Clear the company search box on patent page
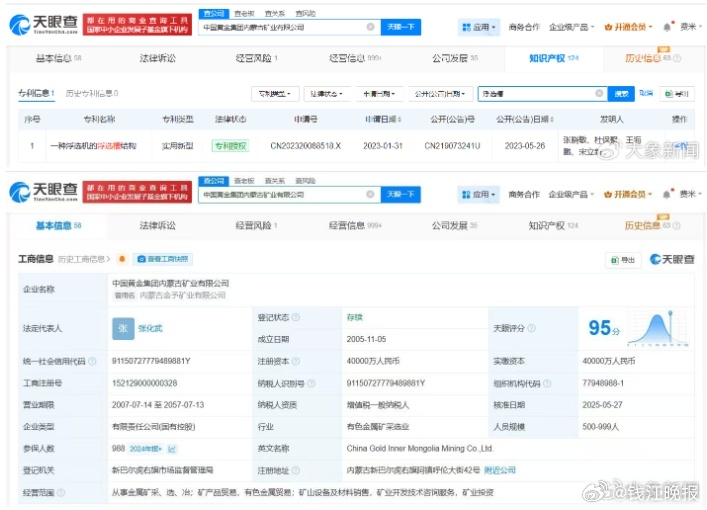 371,27
